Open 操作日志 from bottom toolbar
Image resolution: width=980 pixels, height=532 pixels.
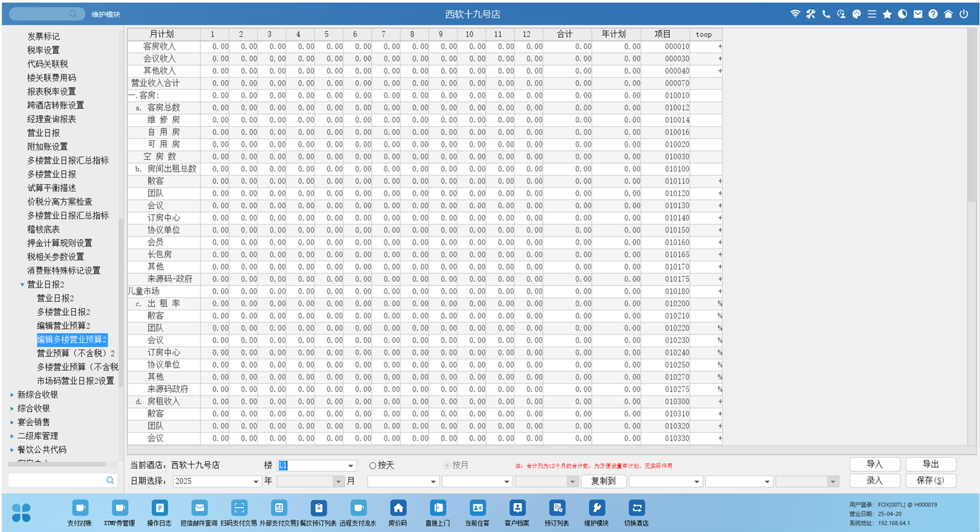159,513
